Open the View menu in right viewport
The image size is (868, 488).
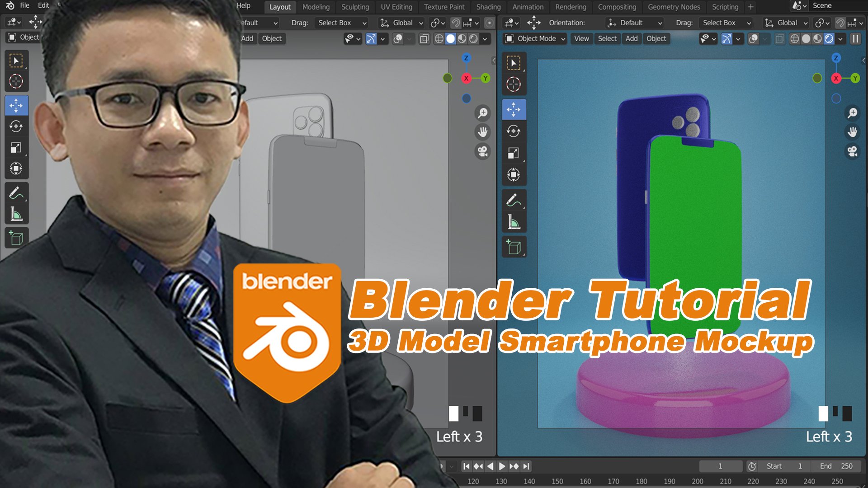pyautogui.click(x=581, y=39)
